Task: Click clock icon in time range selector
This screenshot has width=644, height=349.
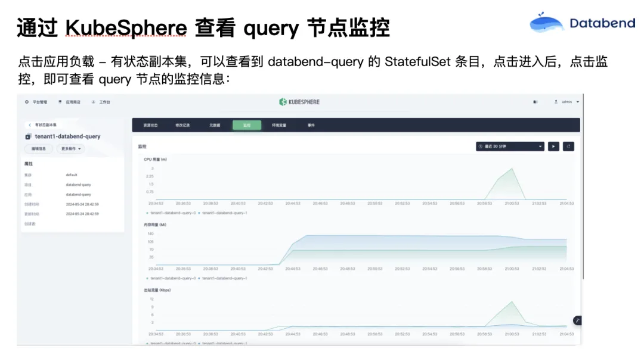Action: pos(481,147)
